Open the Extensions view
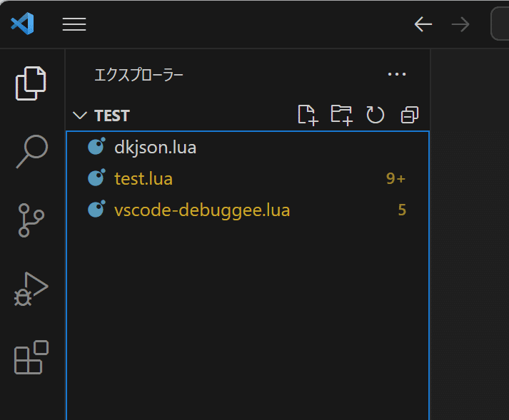The image size is (509, 420). click(x=31, y=357)
